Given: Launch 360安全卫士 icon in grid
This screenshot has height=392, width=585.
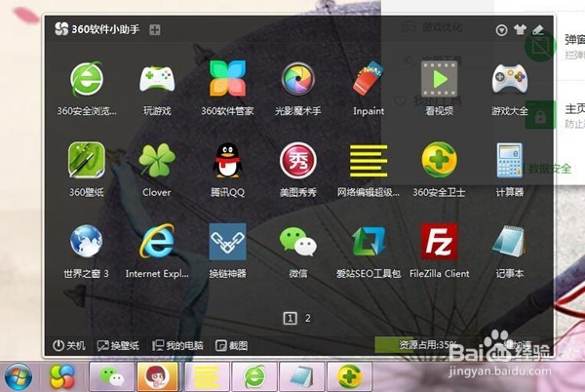Looking at the screenshot, I should click(439, 160).
